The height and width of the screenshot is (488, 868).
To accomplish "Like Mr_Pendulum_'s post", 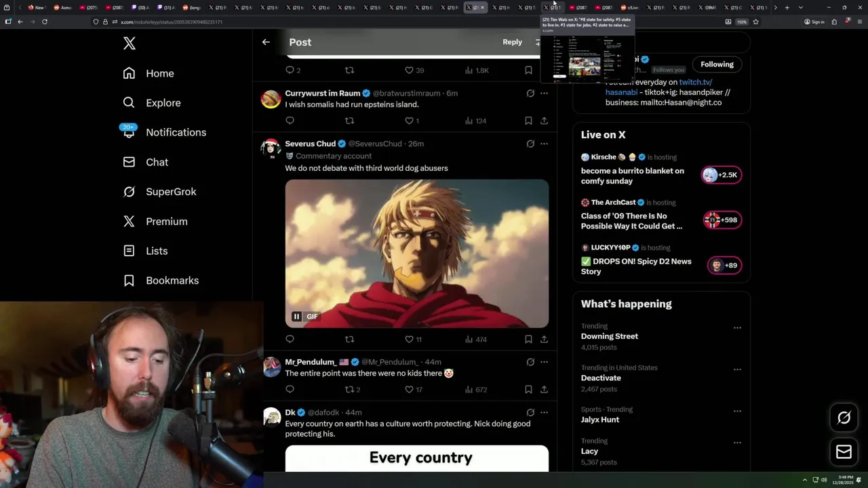I will (413, 389).
